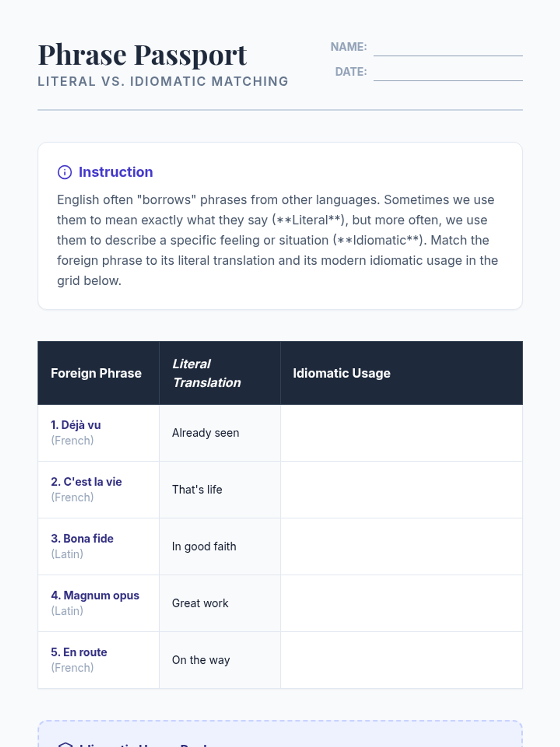The height and width of the screenshot is (747, 560).
Task: Click the info icon beside Instruction
Action: 64,172
